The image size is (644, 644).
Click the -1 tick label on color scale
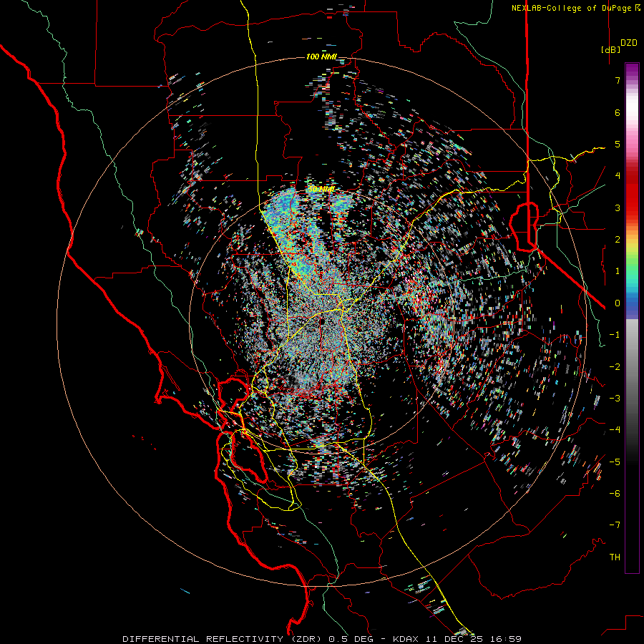(615, 335)
